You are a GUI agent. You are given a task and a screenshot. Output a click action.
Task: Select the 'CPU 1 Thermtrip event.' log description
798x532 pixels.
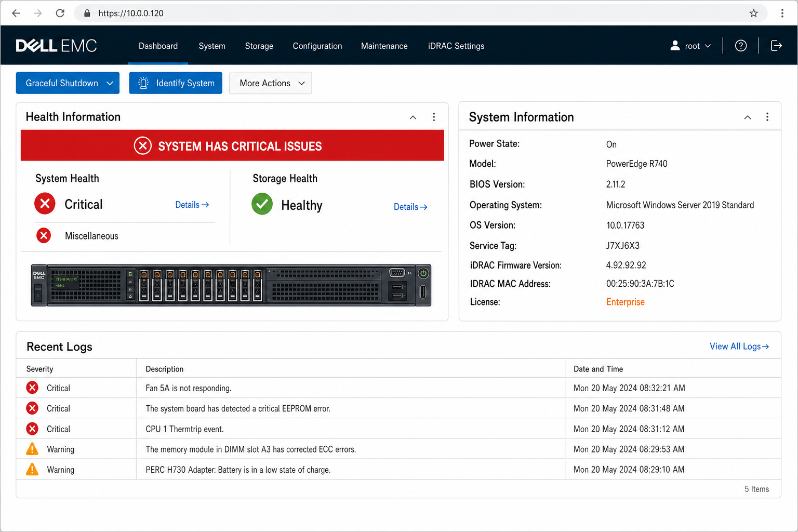[184, 429]
